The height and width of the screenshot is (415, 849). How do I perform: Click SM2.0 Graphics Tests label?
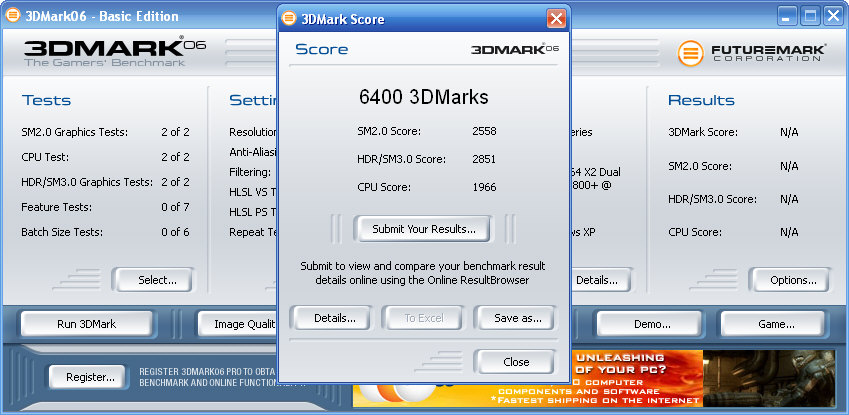(x=75, y=132)
